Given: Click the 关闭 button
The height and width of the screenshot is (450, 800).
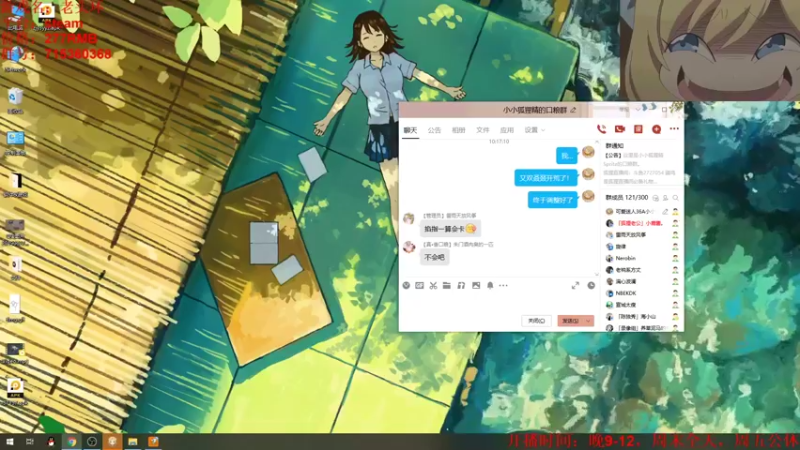Looking at the screenshot, I should 536,321.
